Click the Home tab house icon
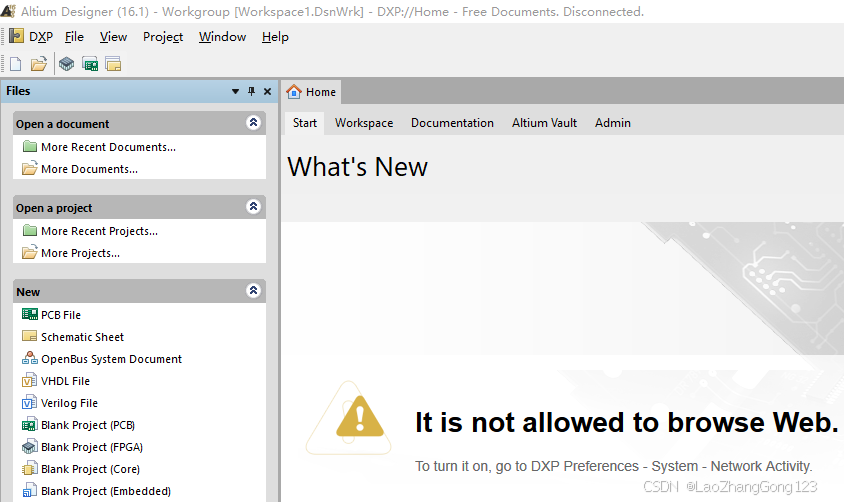The width and height of the screenshot is (844, 502). click(x=294, y=91)
